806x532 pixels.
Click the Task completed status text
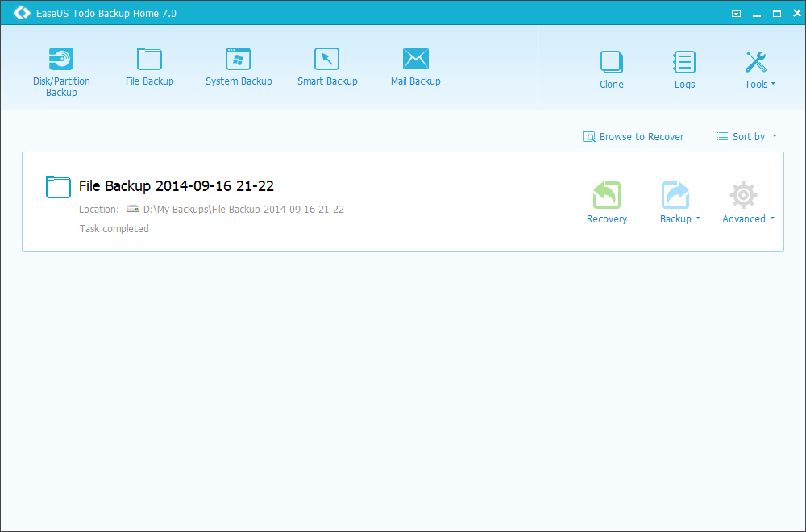pyautogui.click(x=114, y=229)
